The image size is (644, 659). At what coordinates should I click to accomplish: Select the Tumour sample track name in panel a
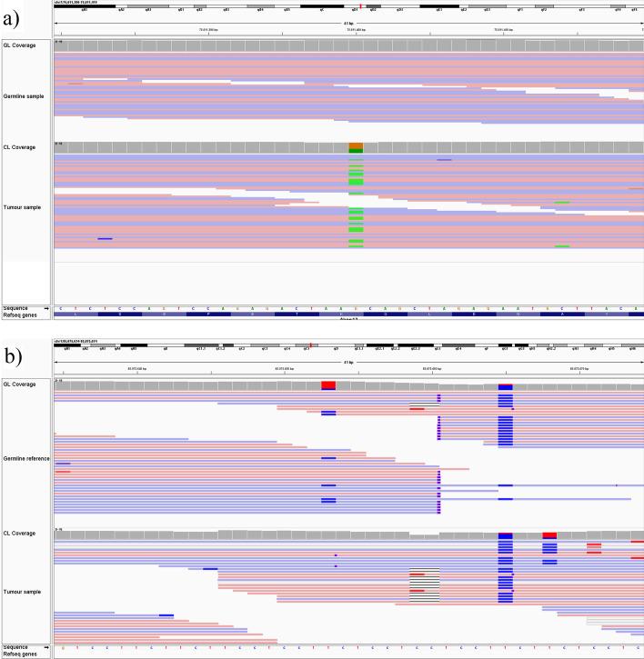coord(22,207)
